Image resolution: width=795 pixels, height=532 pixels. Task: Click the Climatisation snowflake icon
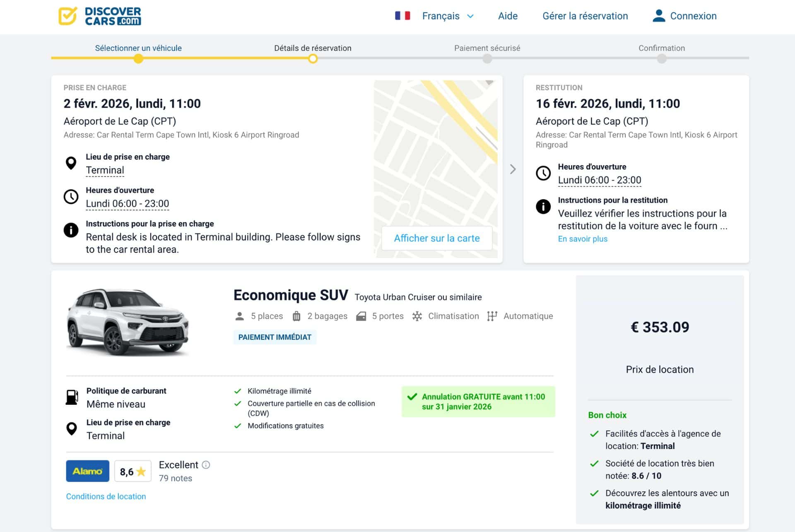(x=417, y=316)
